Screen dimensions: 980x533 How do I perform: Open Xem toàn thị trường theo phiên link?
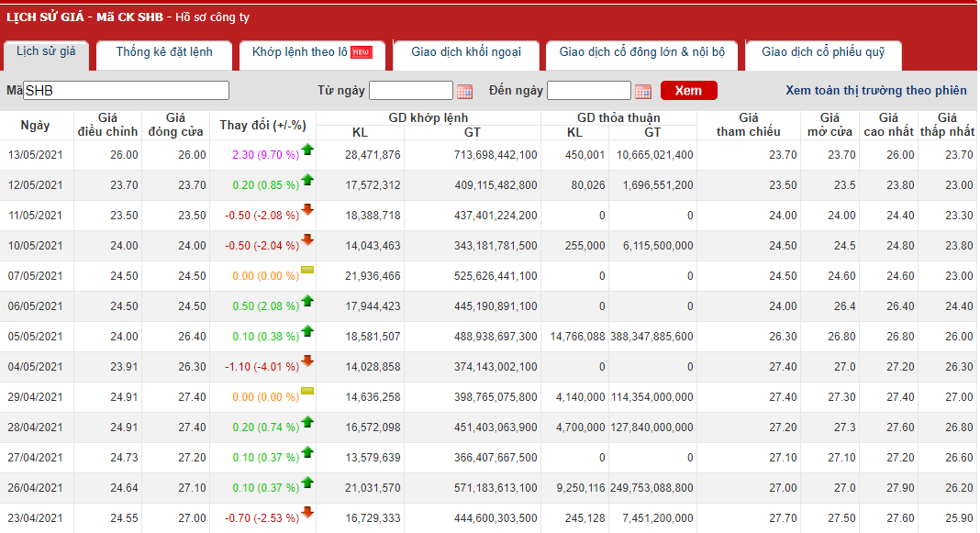(875, 90)
